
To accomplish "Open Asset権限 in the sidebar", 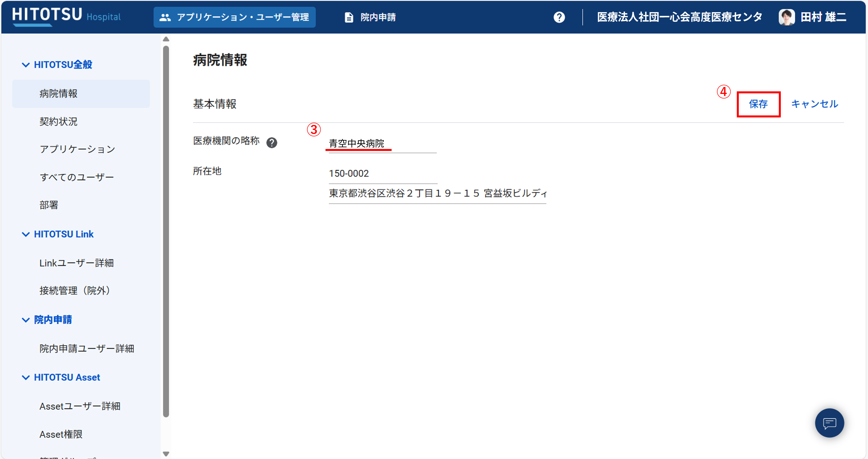I will pos(61,434).
